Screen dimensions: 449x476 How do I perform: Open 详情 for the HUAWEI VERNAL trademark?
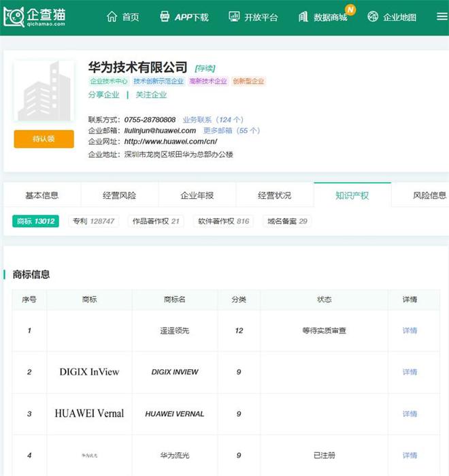click(410, 413)
